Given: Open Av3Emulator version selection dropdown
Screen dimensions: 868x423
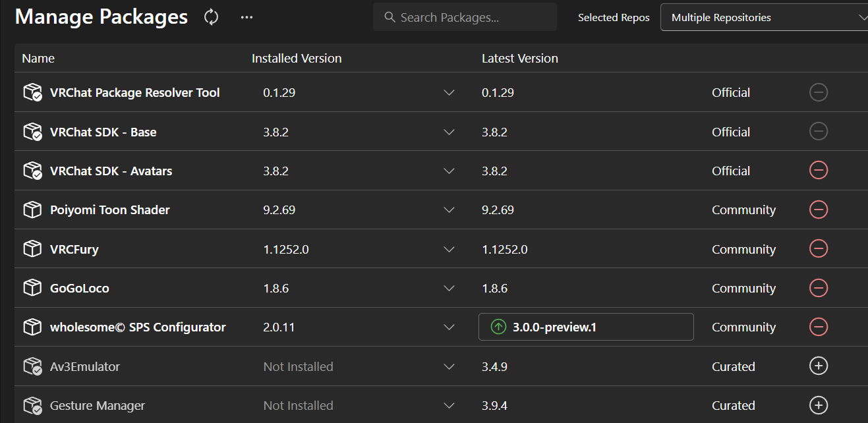Looking at the screenshot, I should click(449, 366).
